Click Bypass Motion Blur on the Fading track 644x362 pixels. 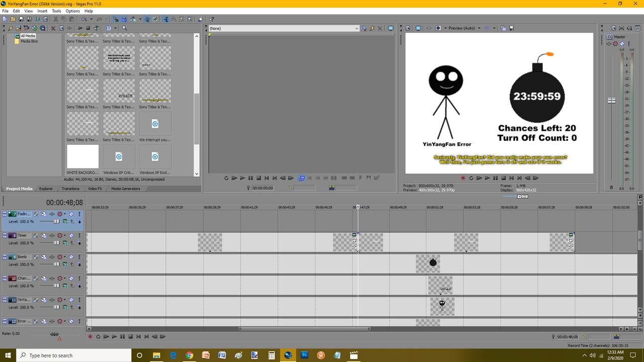pos(36,214)
